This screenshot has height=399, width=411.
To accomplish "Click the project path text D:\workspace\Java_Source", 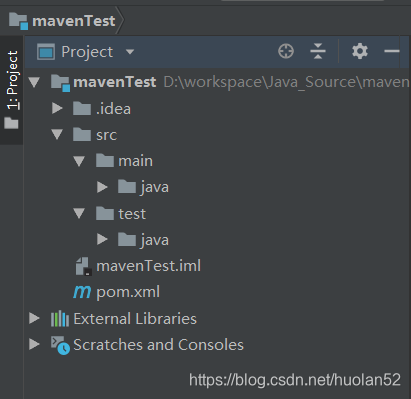I will pos(286,82).
